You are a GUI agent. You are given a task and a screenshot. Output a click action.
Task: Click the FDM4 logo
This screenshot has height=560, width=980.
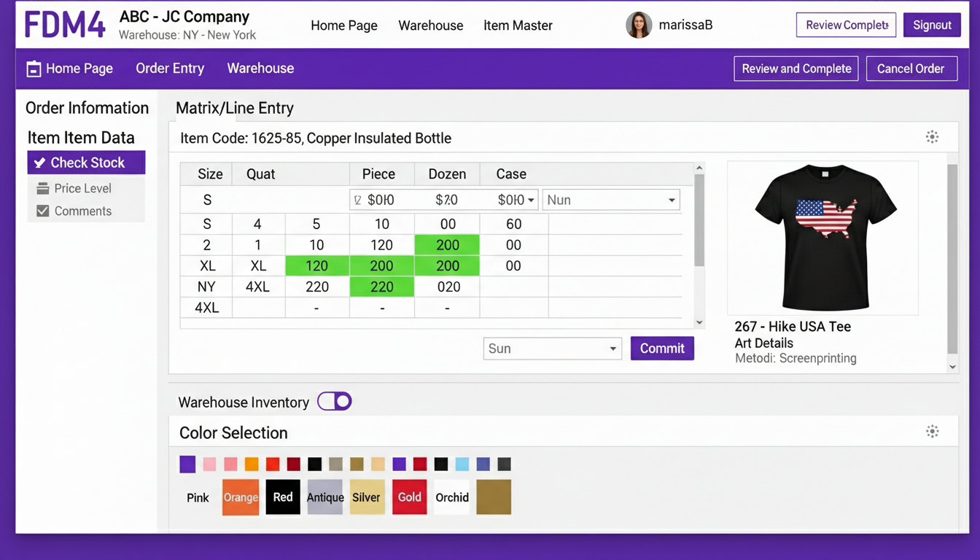(x=65, y=25)
